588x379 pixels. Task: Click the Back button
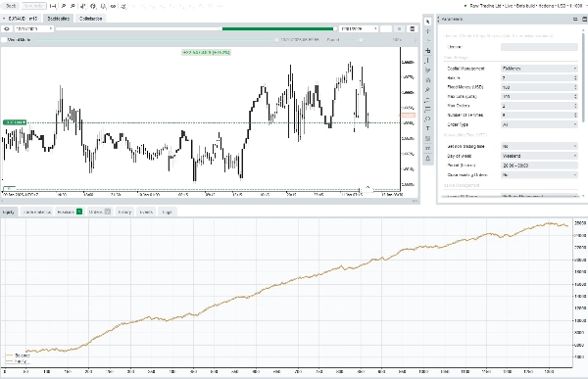click(11, 6)
